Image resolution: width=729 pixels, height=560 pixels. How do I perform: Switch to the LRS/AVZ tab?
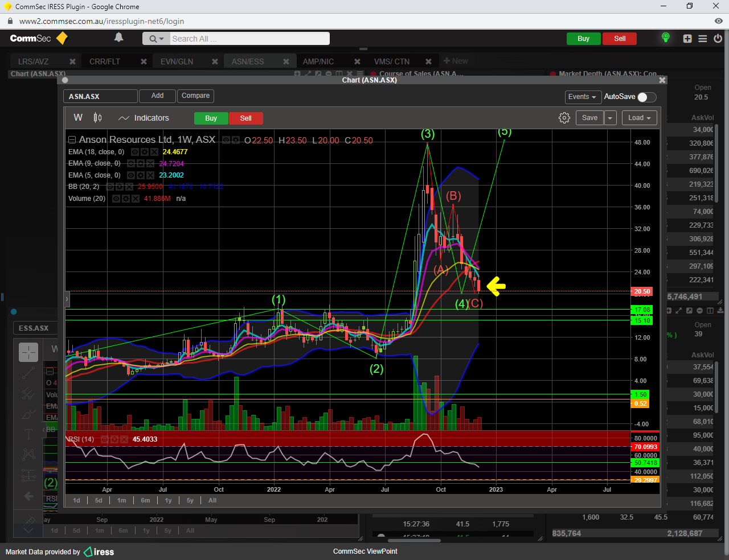tap(34, 61)
